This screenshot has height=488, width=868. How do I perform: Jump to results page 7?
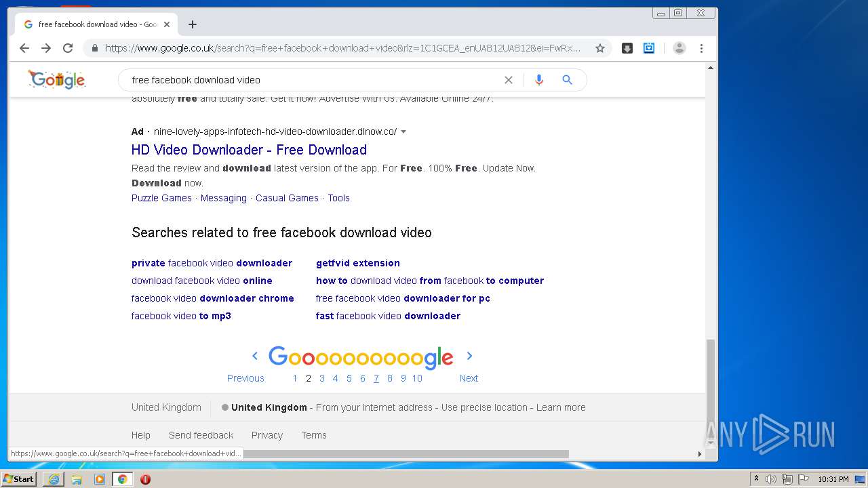click(x=376, y=378)
